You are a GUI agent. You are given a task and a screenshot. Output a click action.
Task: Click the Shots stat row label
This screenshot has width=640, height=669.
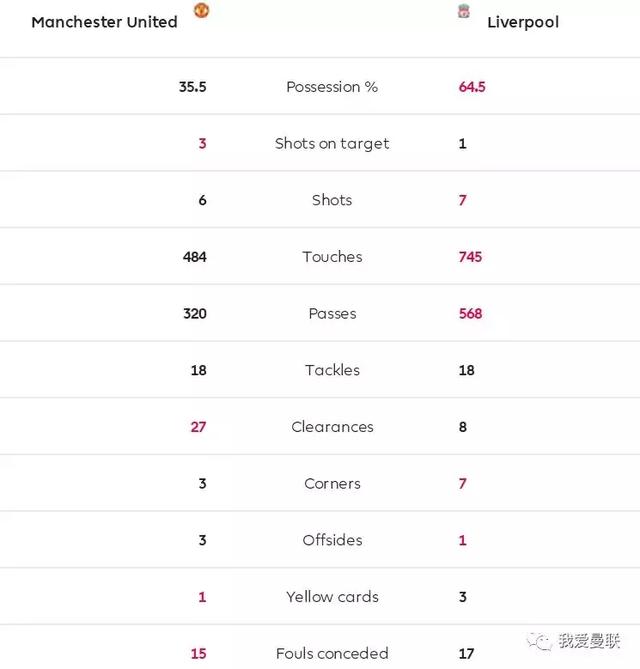coord(332,200)
